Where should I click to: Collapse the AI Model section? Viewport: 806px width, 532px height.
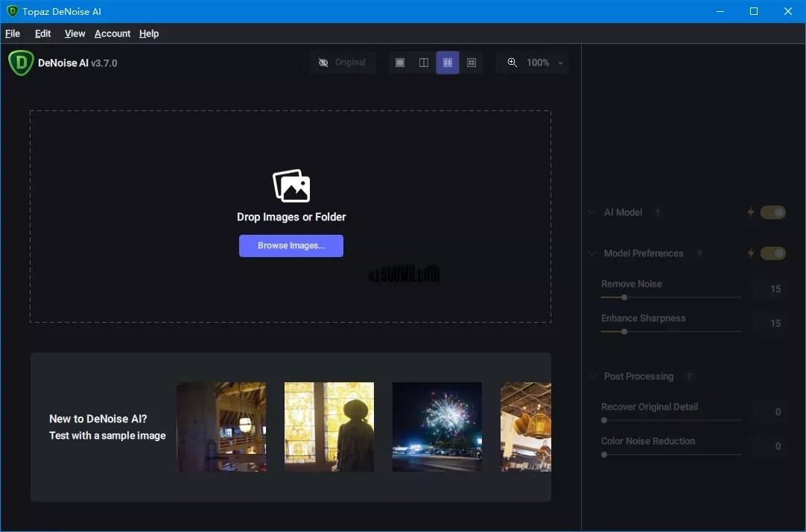point(592,212)
